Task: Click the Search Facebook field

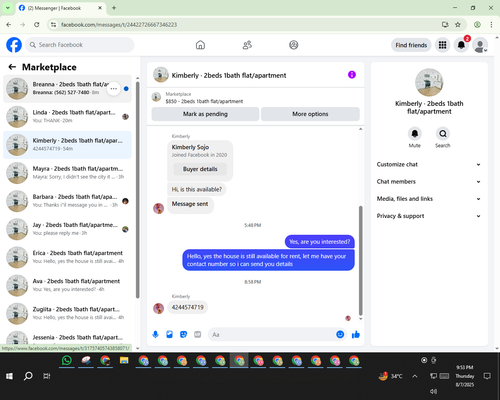Action: [x=80, y=45]
